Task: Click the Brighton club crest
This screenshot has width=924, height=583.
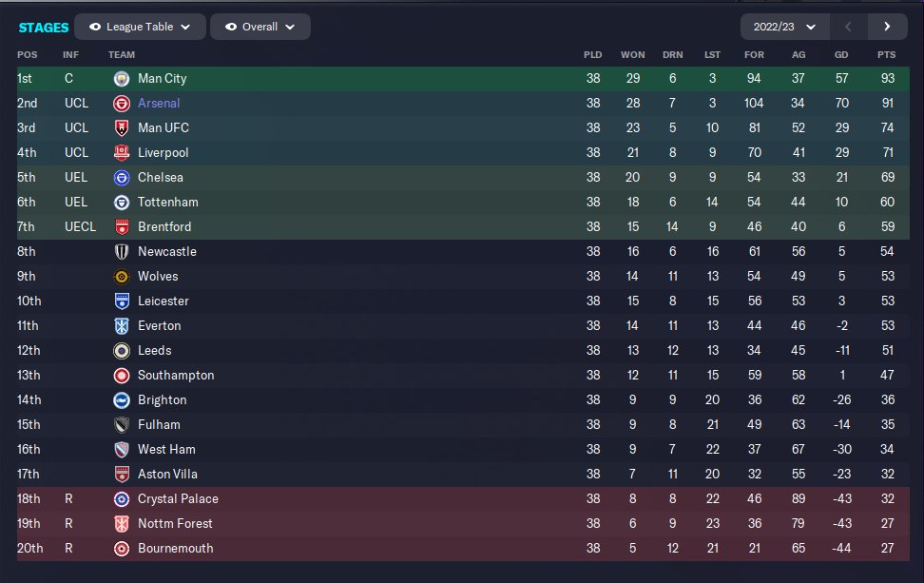Action: tap(121, 399)
